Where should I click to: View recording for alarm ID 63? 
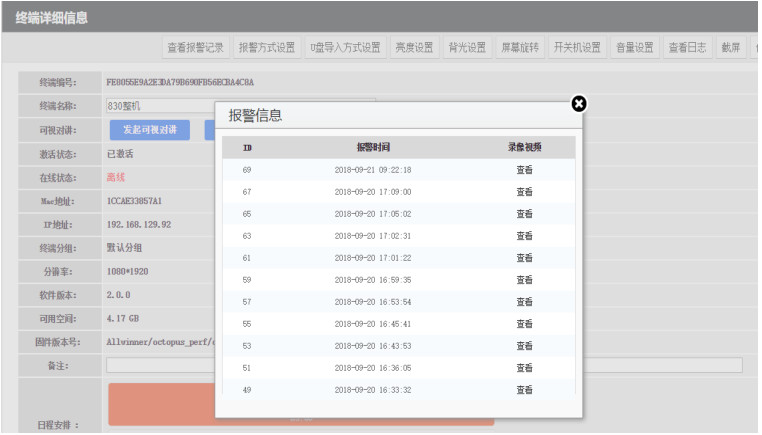click(524, 236)
